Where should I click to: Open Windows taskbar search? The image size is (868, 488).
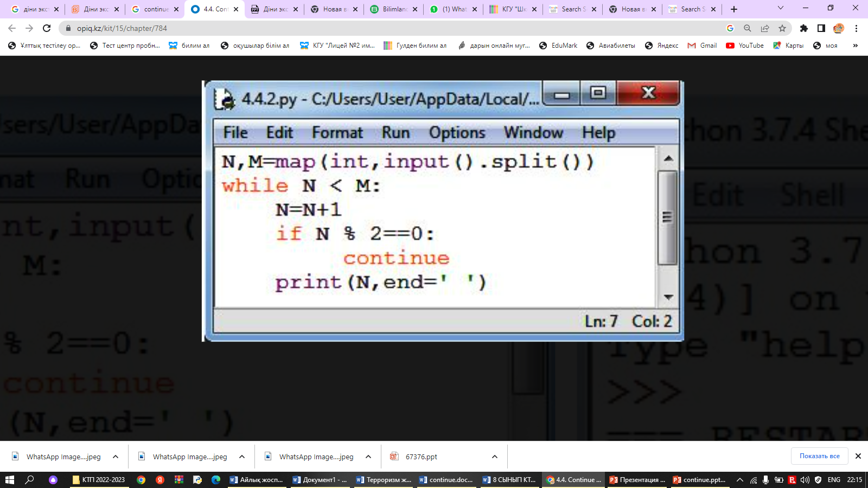pyautogui.click(x=30, y=480)
